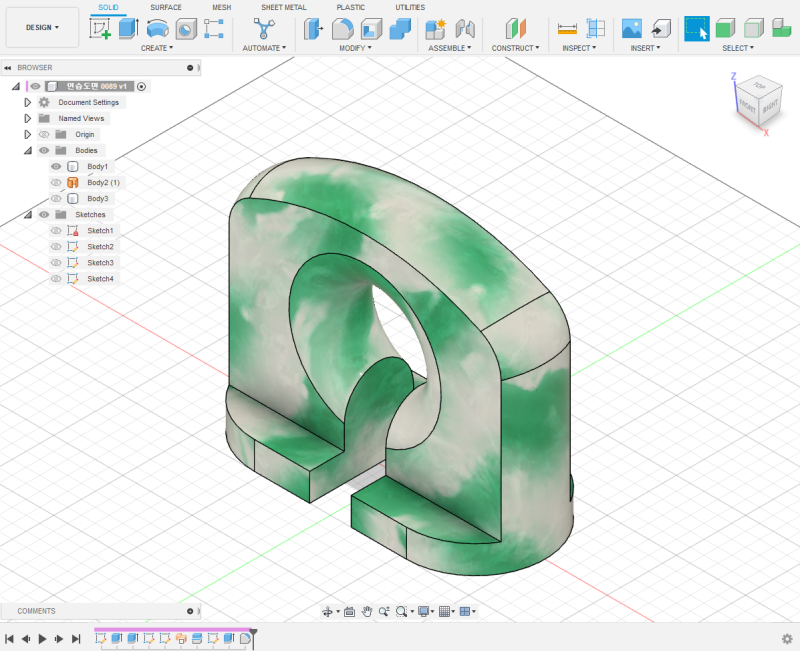The width and height of the screenshot is (800, 651).
Task: Toggle visibility of Sketch3
Action: (55, 263)
